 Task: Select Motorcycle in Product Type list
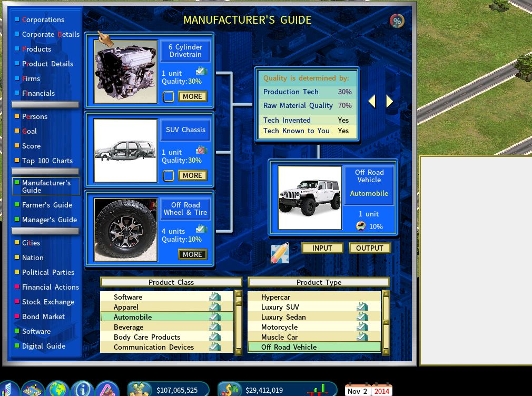(x=314, y=327)
